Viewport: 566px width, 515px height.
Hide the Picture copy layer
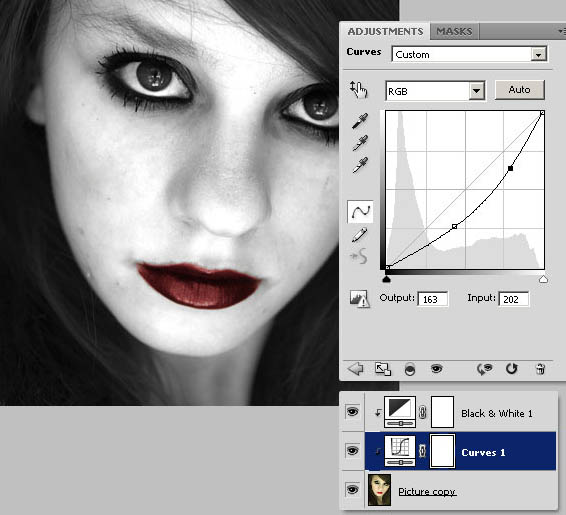tap(352, 490)
